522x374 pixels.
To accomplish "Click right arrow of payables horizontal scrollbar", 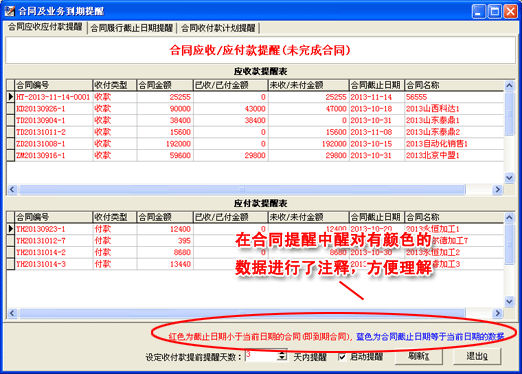I will [x=497, y=313].
